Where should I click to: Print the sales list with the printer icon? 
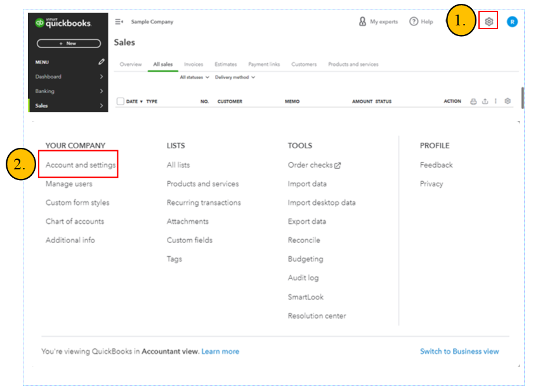473,101
